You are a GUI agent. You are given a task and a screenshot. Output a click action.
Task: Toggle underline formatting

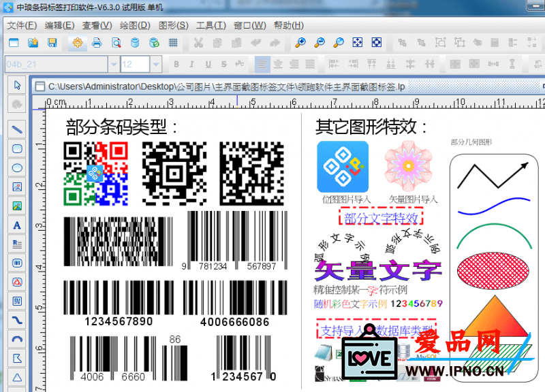208,64
